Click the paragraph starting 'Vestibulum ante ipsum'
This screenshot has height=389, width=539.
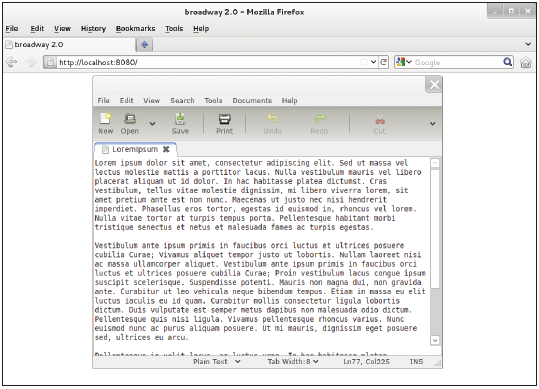tap(260, 291)
